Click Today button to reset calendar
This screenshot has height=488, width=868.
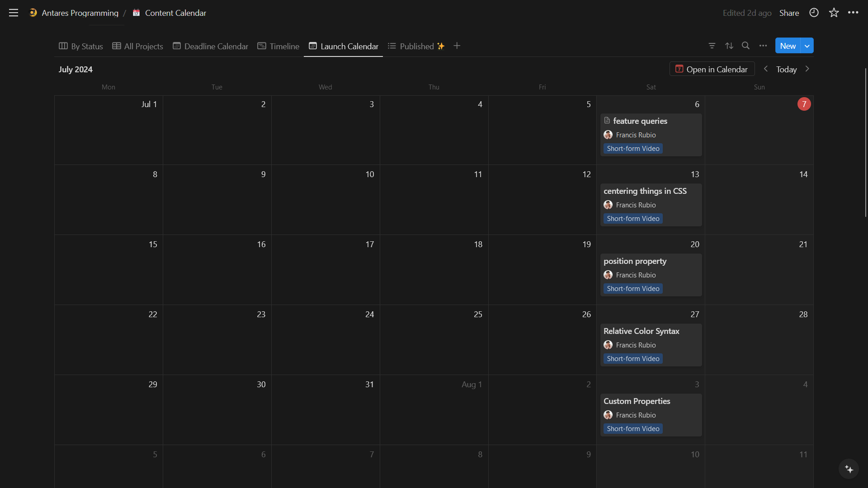tap(786, 69)
